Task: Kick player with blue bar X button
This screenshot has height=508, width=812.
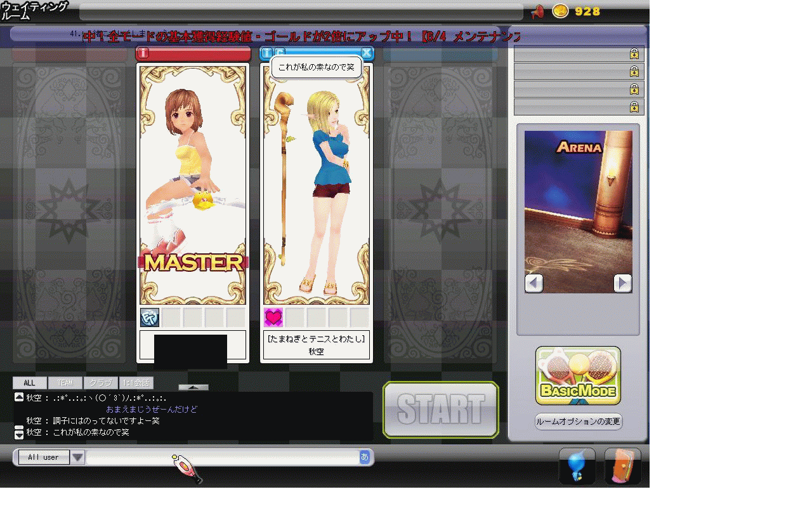Action: pyautogui.click(x=367, y=53)
